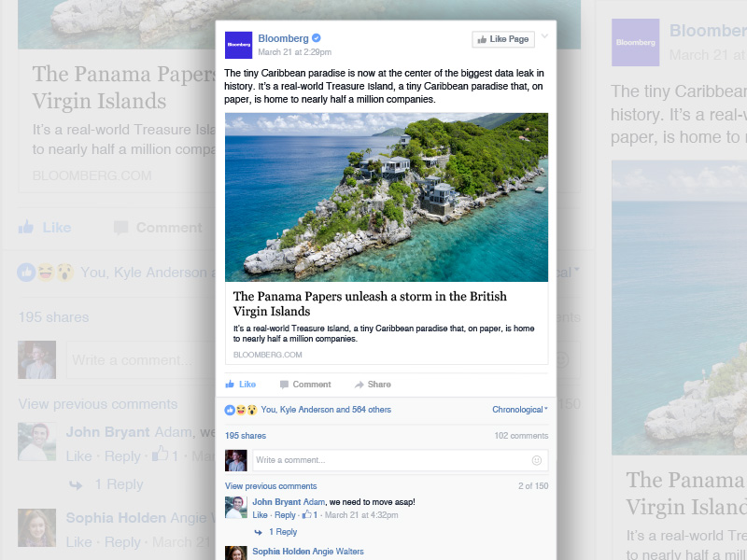Click the Wow reaction emoji icon

coord(252,410)
